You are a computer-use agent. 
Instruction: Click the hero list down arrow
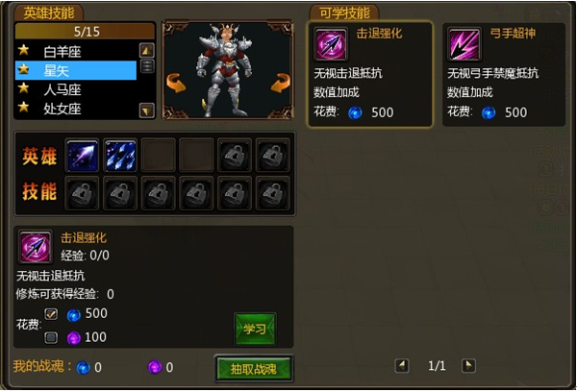point(147,110)
